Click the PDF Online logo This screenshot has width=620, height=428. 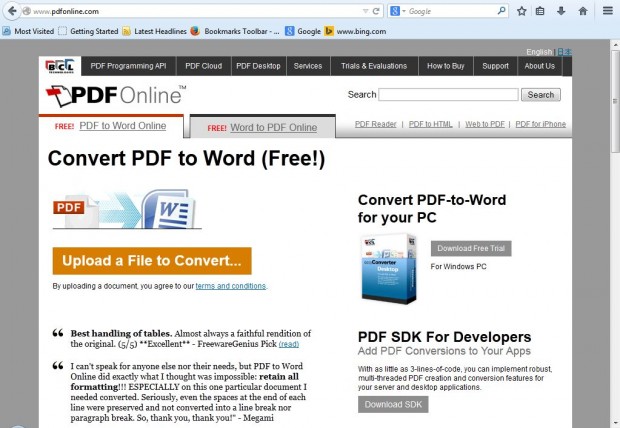click(x=115, y=95)
